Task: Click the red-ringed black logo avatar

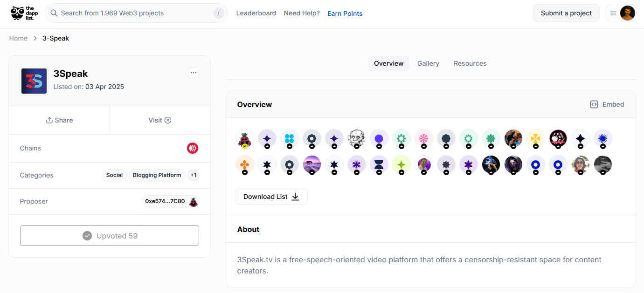Action: pyautogui.click(x=558, y=139)
